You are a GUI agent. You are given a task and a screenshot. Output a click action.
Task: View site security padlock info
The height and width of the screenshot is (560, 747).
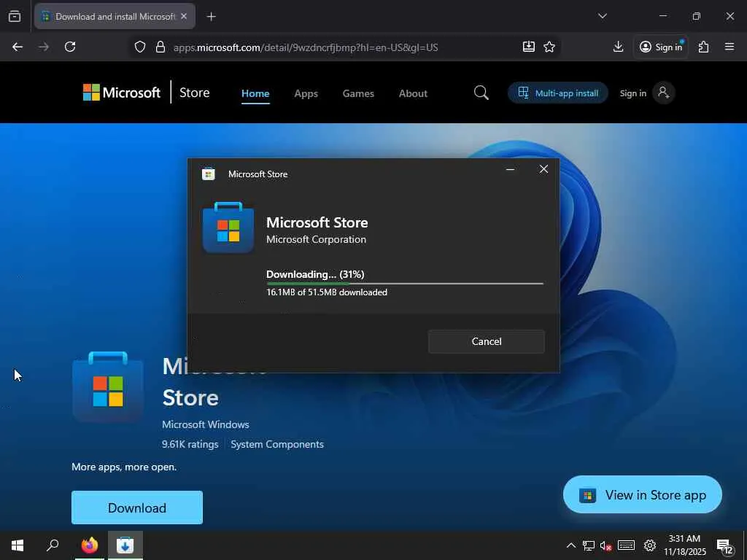[x=160, y=47]
